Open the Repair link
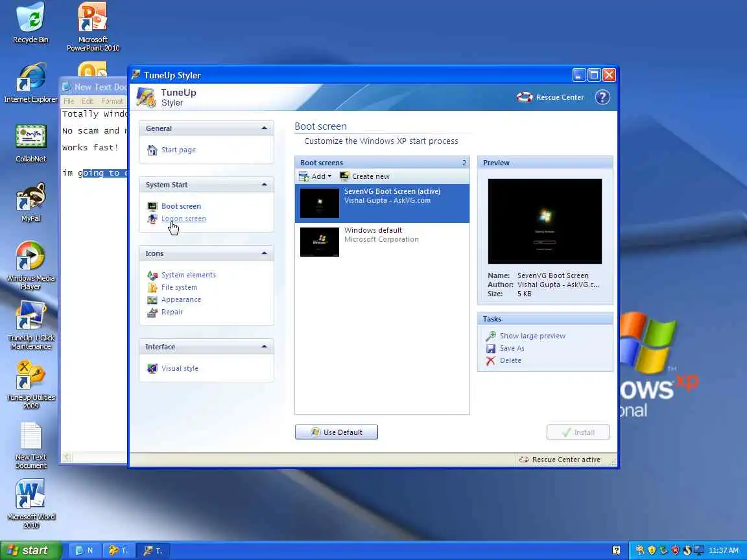Screen dimensions: 747x560 (x=172, y=312)
